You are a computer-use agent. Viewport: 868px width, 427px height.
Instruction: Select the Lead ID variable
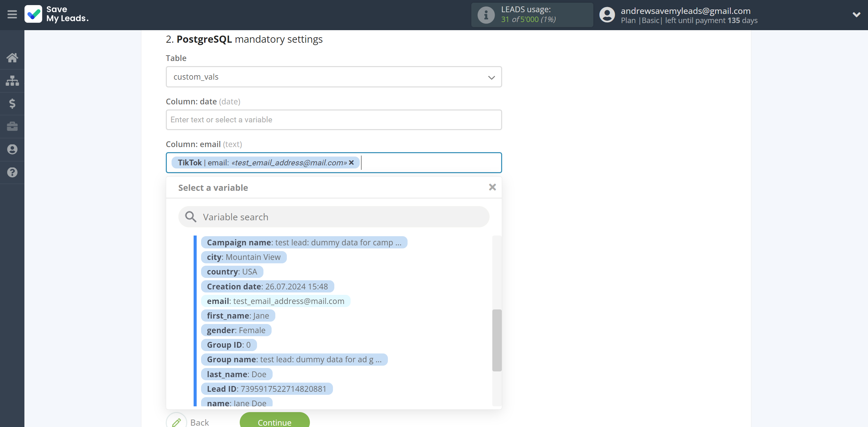coord(267,389)
